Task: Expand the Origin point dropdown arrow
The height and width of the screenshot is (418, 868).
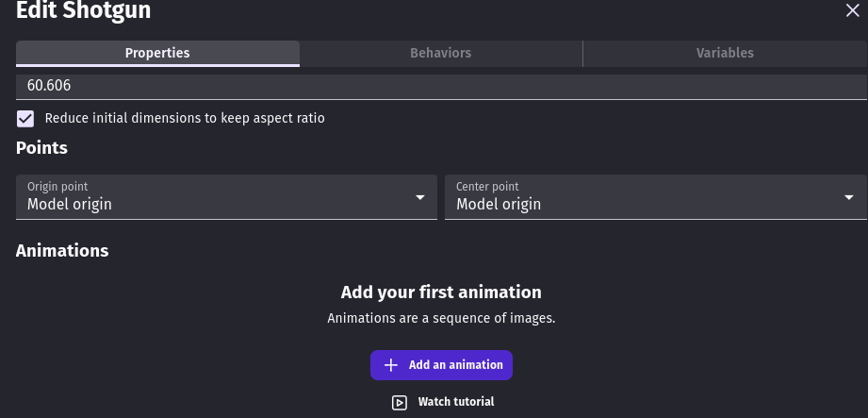Action: [x=420, y=197]
